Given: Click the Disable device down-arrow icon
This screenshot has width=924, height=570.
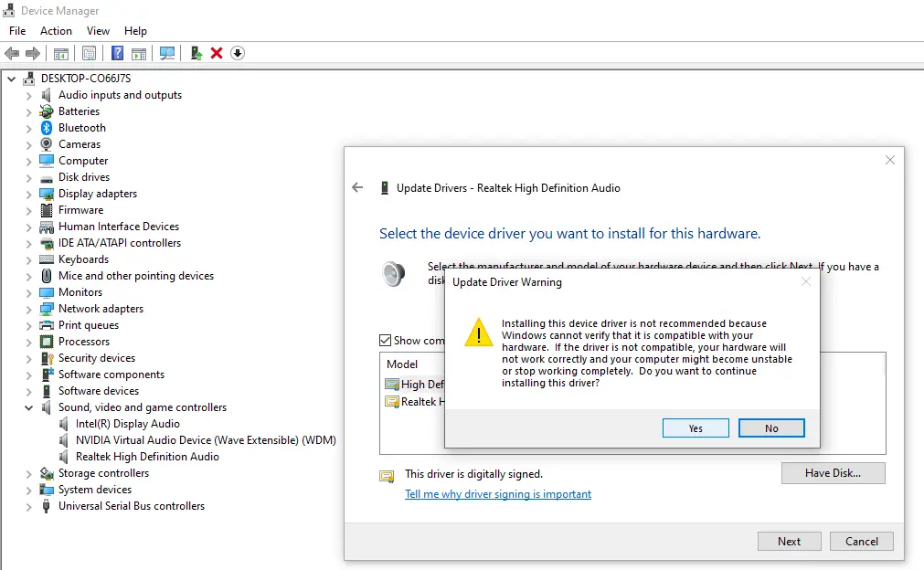Looking at the screenshot, I should 238,53.
